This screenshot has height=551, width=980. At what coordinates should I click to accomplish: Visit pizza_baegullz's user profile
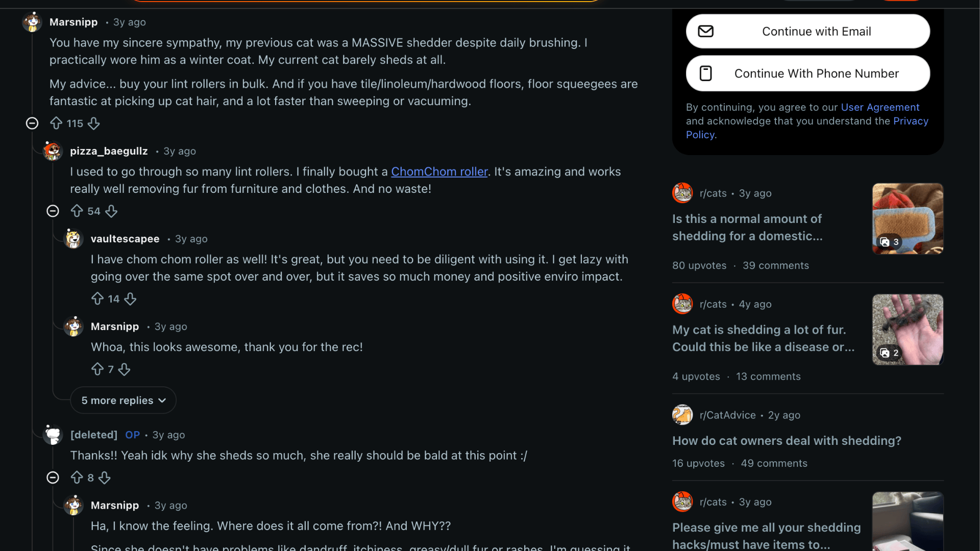[x=109, y=152]
